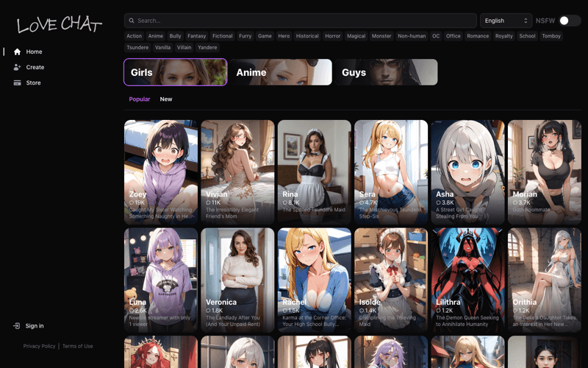Click the Love Chat logo

point(60,25)
